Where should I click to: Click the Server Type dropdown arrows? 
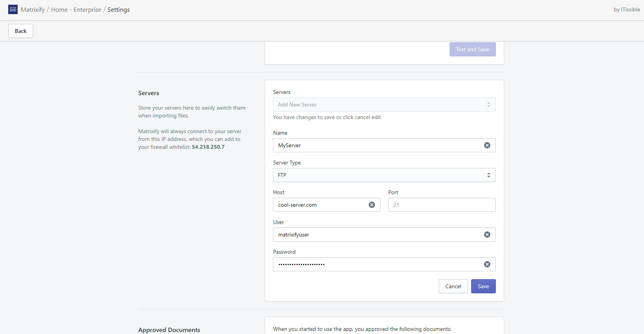pos(488,175)
